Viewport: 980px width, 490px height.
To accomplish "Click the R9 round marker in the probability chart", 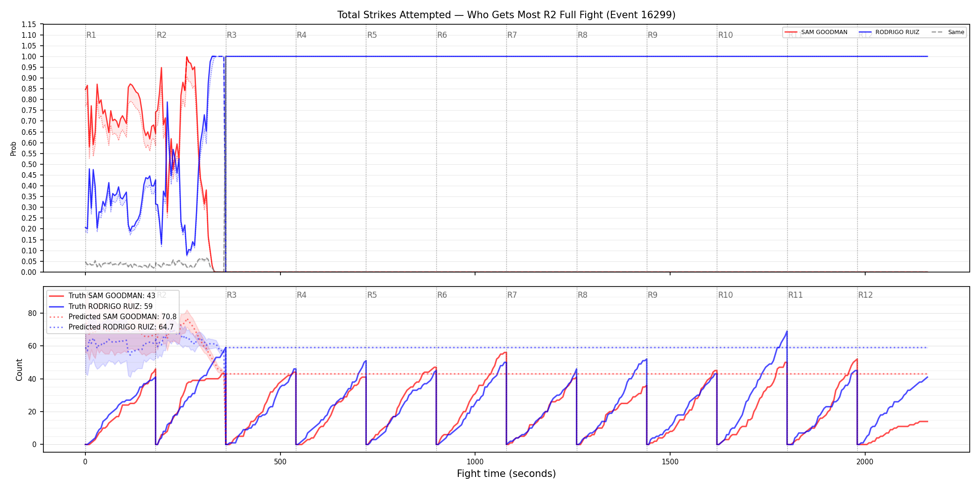I will pos(652,35).
